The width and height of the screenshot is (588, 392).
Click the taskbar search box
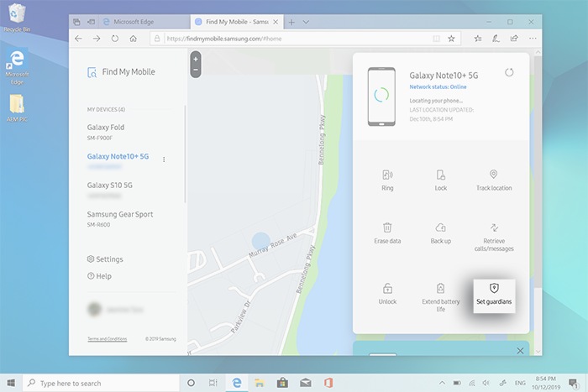click(102, 383)
